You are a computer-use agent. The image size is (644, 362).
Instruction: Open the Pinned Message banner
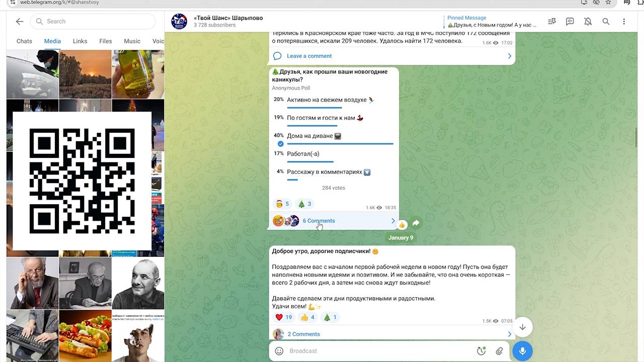pyautogui.click(x=492, y=21)
